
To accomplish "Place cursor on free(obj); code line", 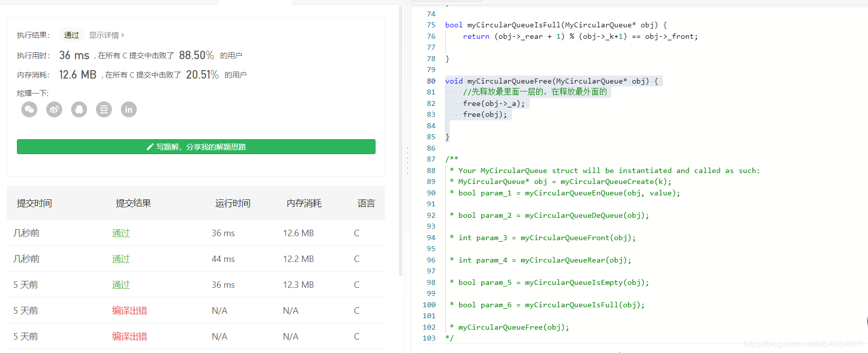I will point(485,114).
